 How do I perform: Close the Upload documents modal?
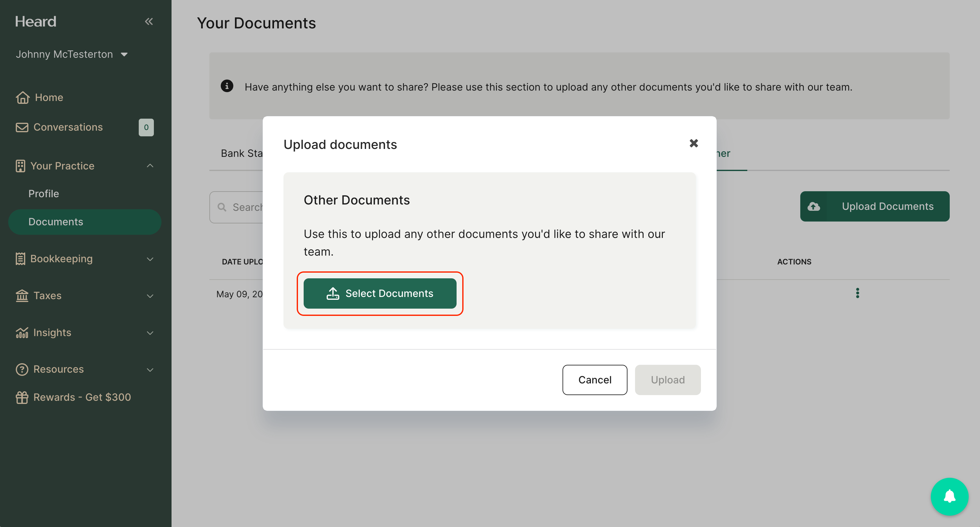click(693, 143)
